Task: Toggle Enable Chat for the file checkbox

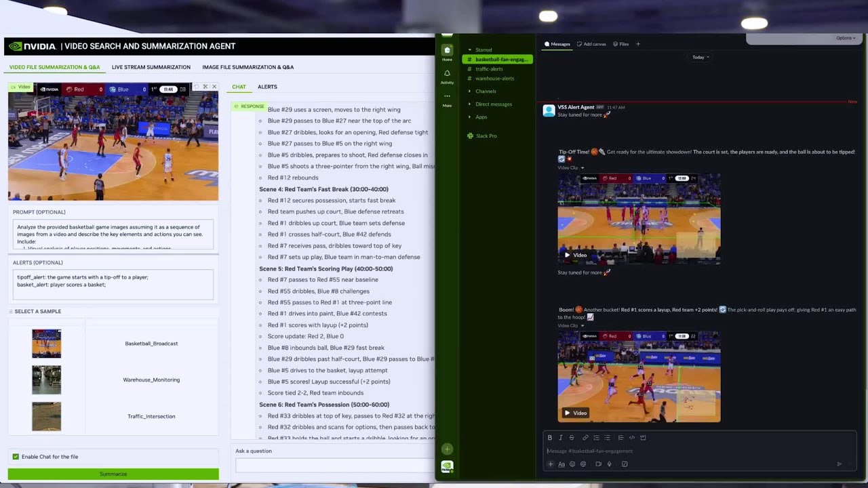Action: [x=16, y=457]
